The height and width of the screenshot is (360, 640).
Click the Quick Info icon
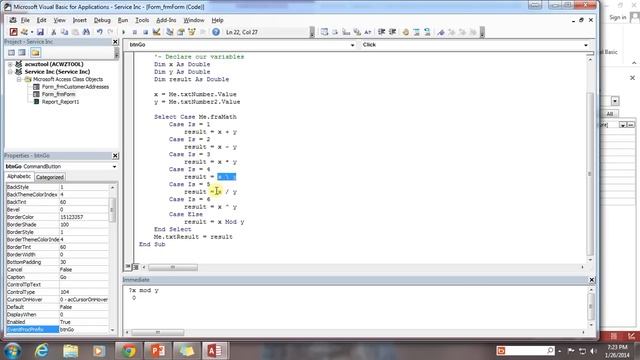click(x=346, y=32)
